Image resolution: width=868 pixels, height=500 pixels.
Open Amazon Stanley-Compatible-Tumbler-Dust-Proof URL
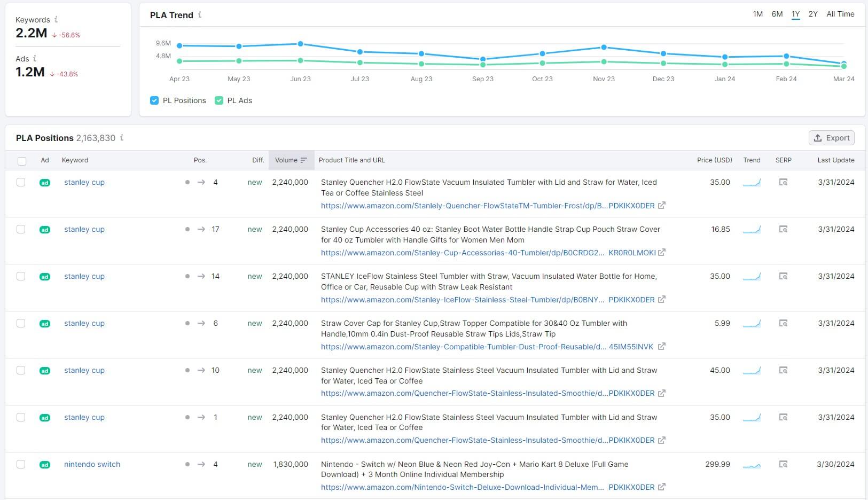point(487,347)
